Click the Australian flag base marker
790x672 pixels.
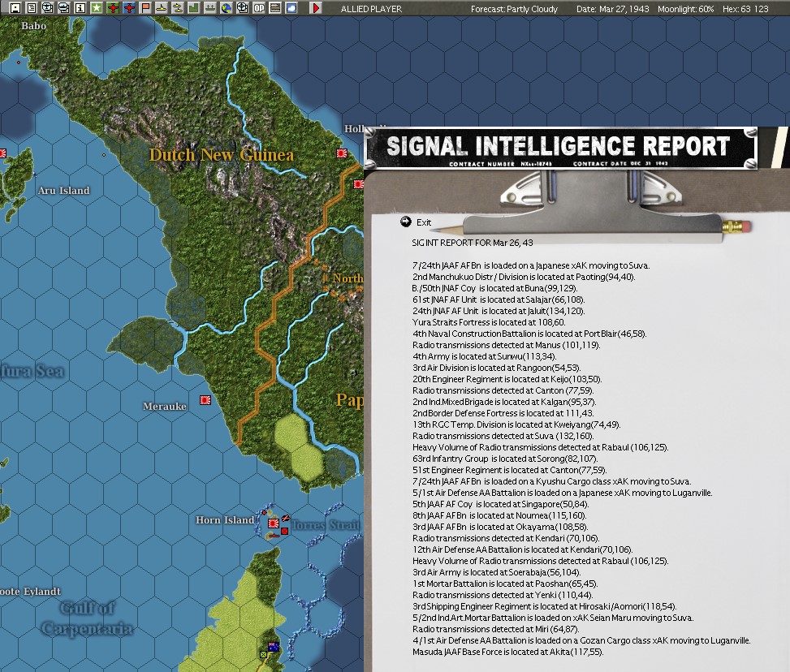coord(274,646)
